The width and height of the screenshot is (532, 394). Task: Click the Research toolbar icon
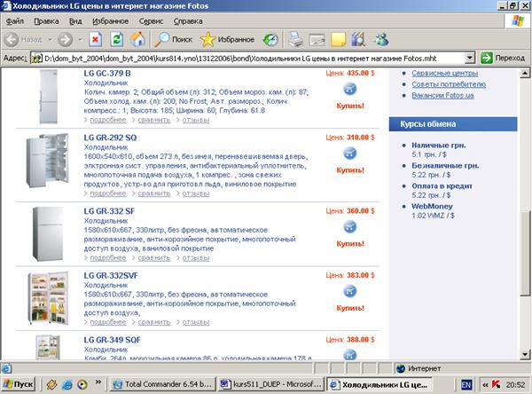click(x=359, y=39)
